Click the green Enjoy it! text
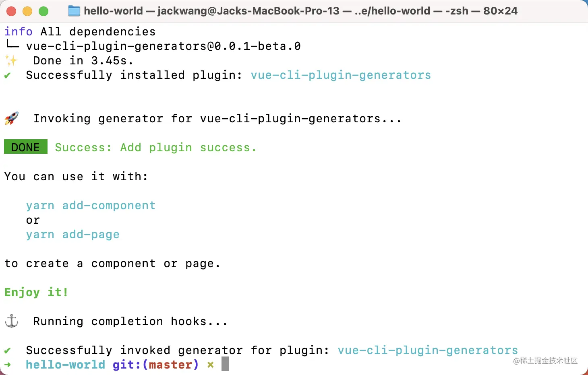The height and width of the screenshot is (375, 588). tap(36, 293)
